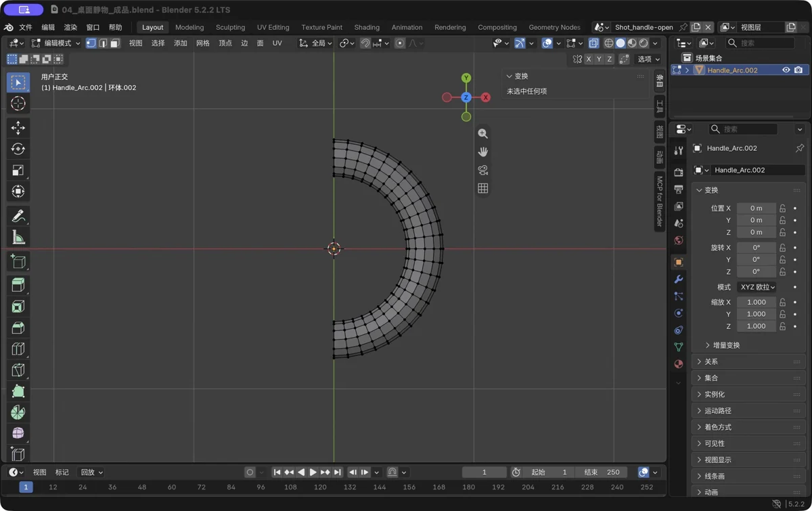
Task: Toggle X-ray display in viewport header
Action: pyautogui.click(x=593, y=43)
